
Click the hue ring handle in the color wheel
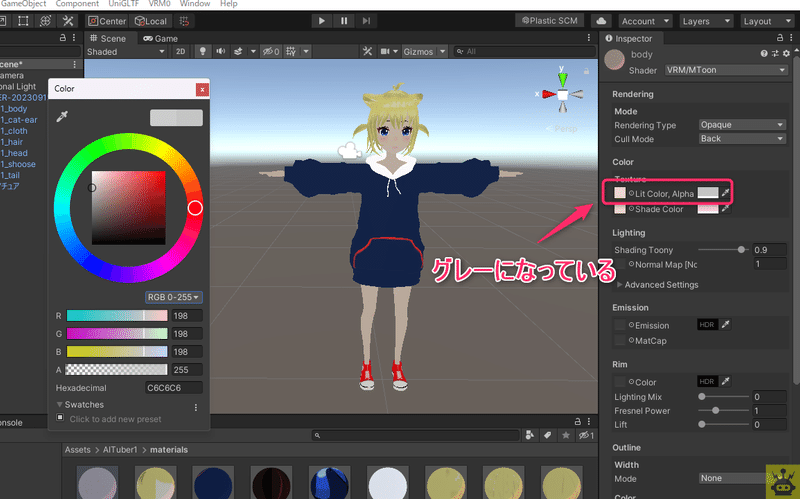(195, 208)
